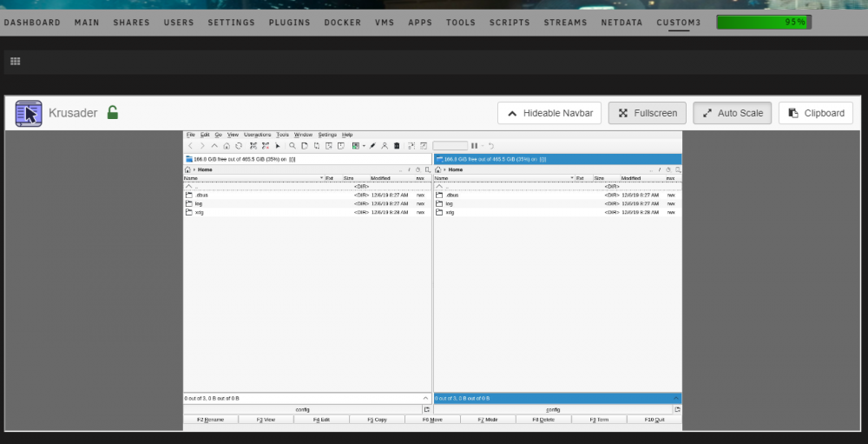Screen dimensions: 868x444
Task: Open the search magnifier tool in toolbar
Action: 293,146
